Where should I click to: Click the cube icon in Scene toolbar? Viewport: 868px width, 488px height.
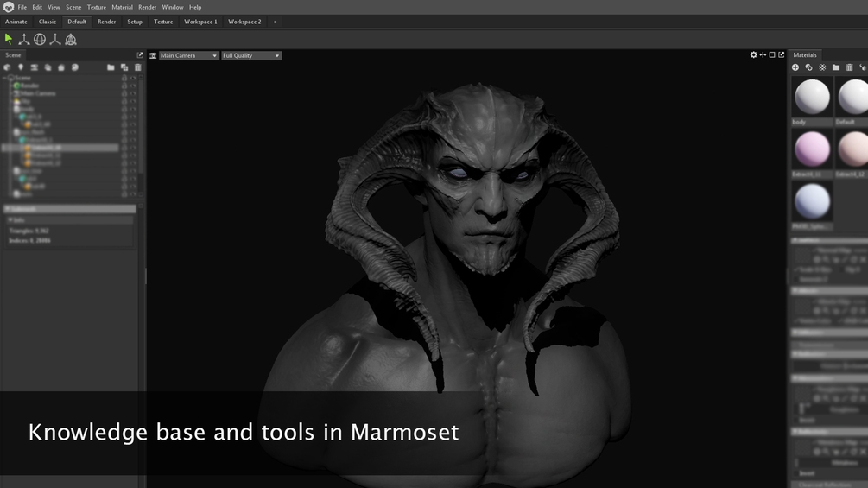tap(7, 67)
